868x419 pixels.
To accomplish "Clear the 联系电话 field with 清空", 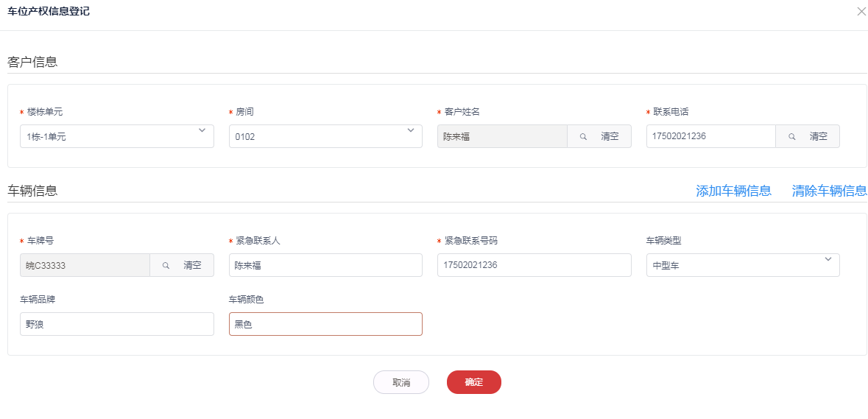I will tap(819, 136).
